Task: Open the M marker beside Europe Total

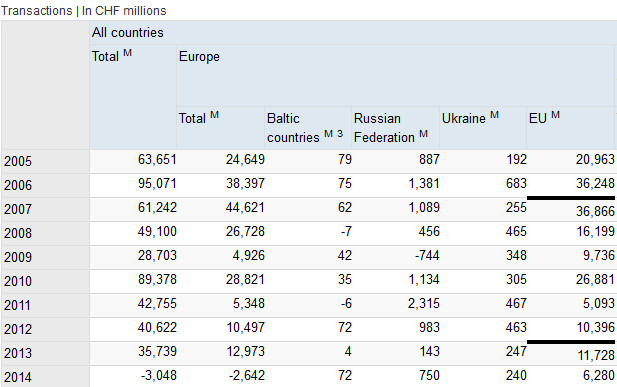Action: pyautogui.click(x=214, y=115)
